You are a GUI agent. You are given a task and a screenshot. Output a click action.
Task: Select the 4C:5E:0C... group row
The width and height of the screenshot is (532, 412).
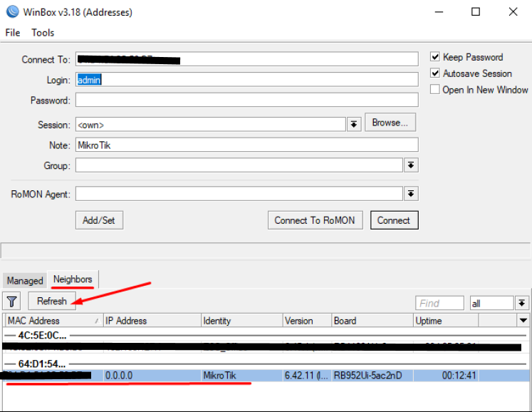tap(266, 335)
